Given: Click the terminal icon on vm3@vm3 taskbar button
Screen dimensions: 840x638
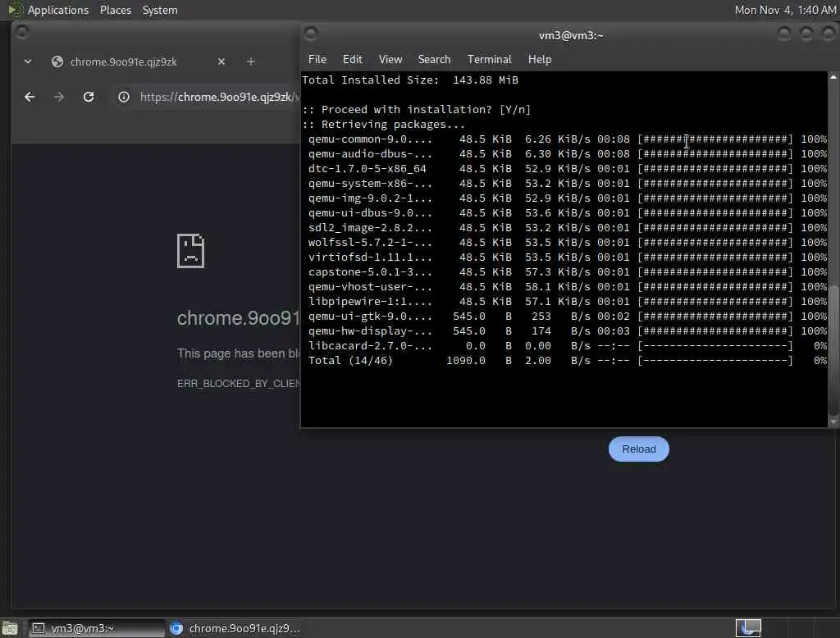Looking at the screenshot, I should pos(39,628).
